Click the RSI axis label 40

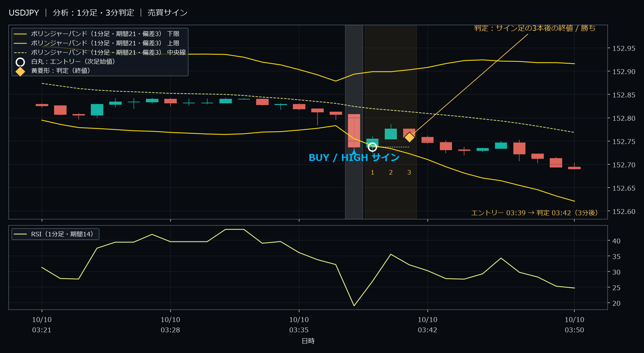616,241
